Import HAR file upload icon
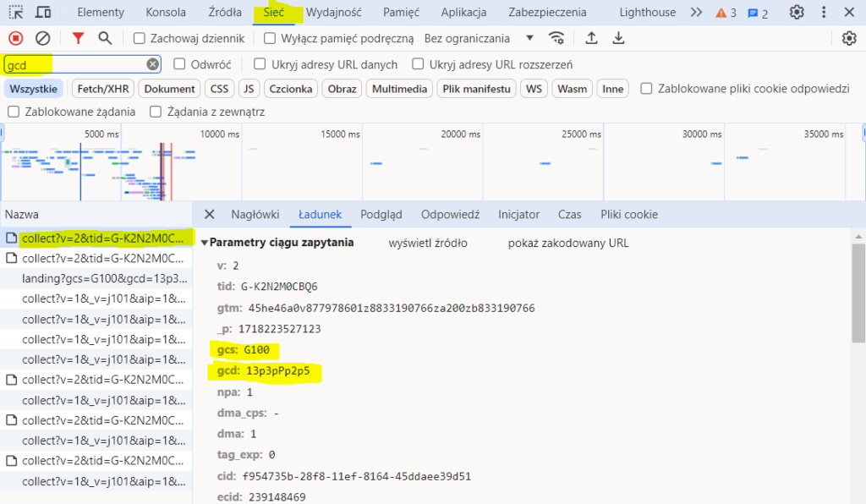The width and height of the screenshot is (866, 504). pyautogui.click(x=591, y=38)
